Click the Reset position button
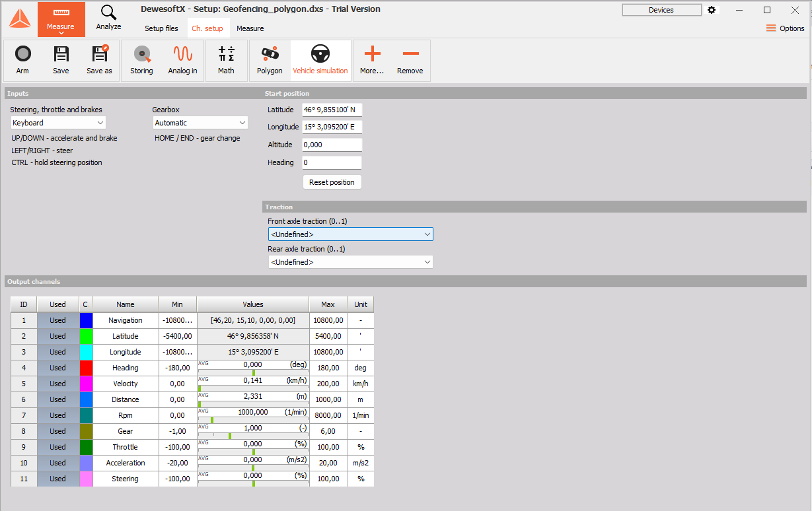This screenshot has width=812, height=511. click(332, 182)
